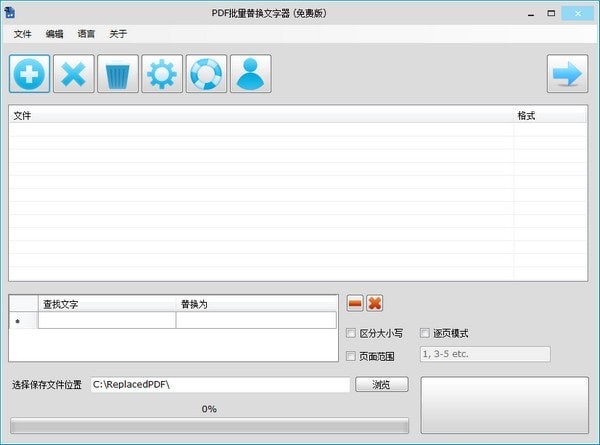Click the blue plus add files icon
The width and height of the screenshot is (600, 445).
point(29,73)
